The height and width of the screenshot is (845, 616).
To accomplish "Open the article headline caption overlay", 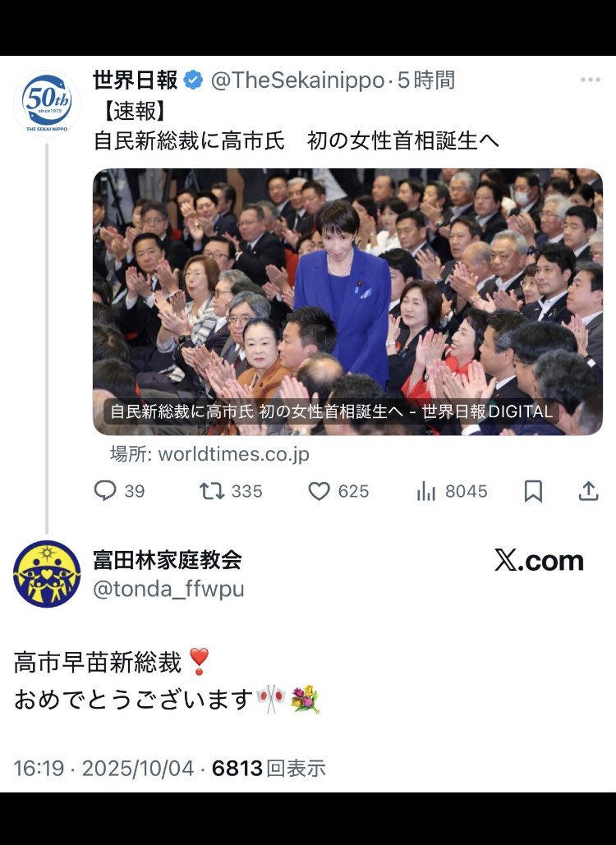I will (x=332, y=411).
